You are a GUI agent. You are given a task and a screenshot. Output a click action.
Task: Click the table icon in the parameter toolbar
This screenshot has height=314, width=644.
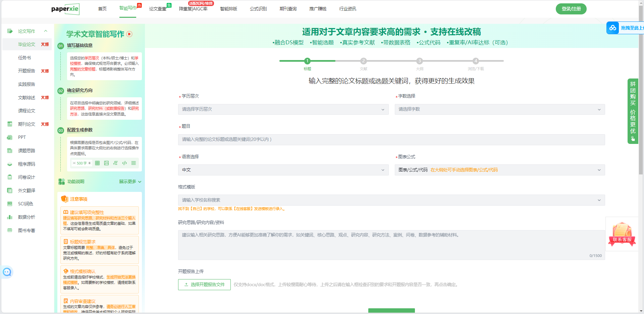pos(97,163)
